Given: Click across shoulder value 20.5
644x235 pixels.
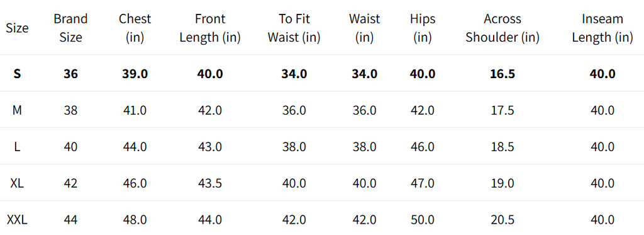Looking at the screenshot, I should [x=502, y=220].
